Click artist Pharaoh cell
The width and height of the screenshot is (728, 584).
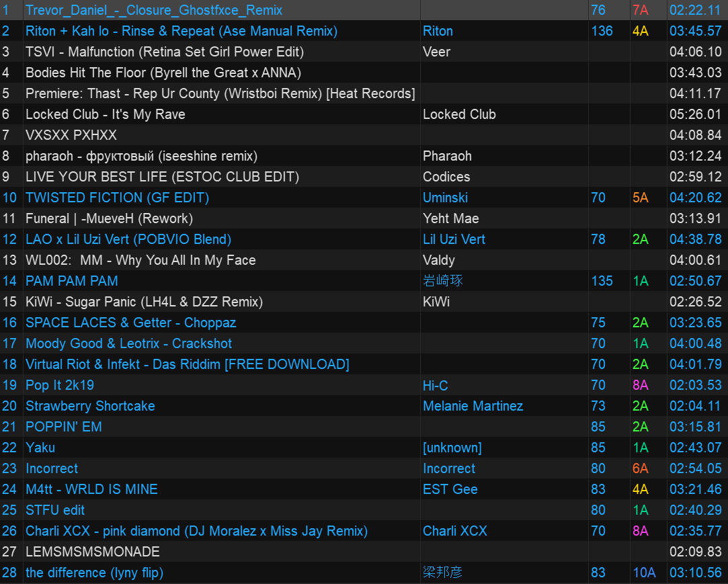[x=447, y=156]
